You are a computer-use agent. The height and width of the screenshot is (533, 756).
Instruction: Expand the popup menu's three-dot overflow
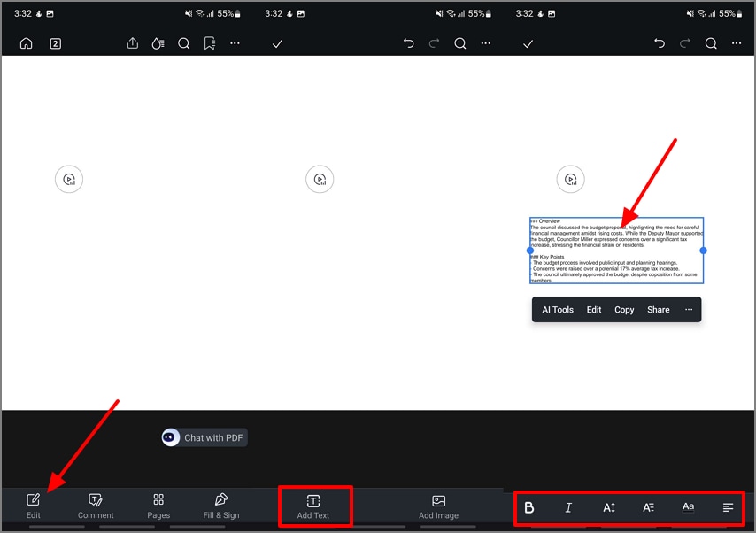(689, 309)
